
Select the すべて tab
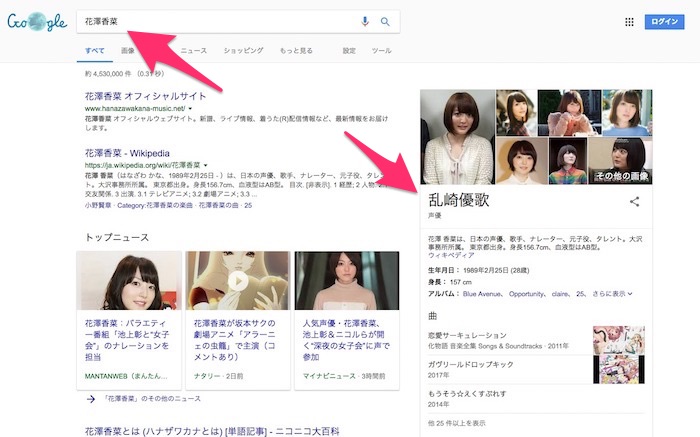pyautogui.click(x=95, y=50)
